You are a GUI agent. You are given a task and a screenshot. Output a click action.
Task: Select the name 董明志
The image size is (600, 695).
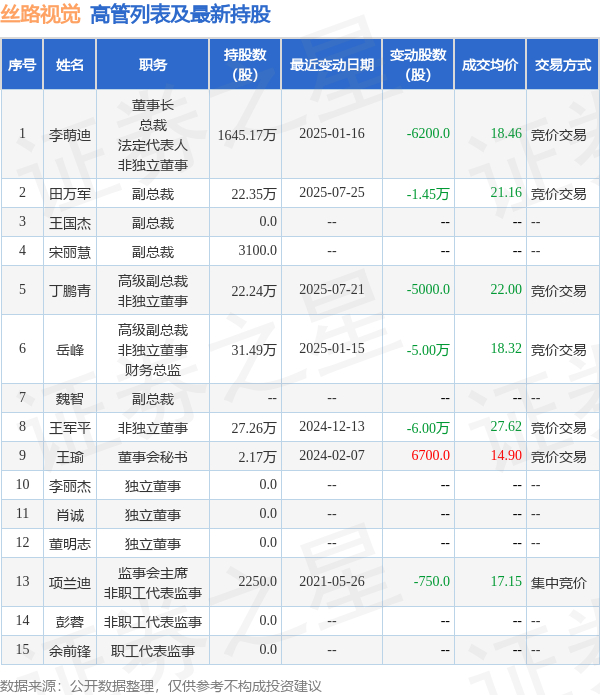[70, 544]
